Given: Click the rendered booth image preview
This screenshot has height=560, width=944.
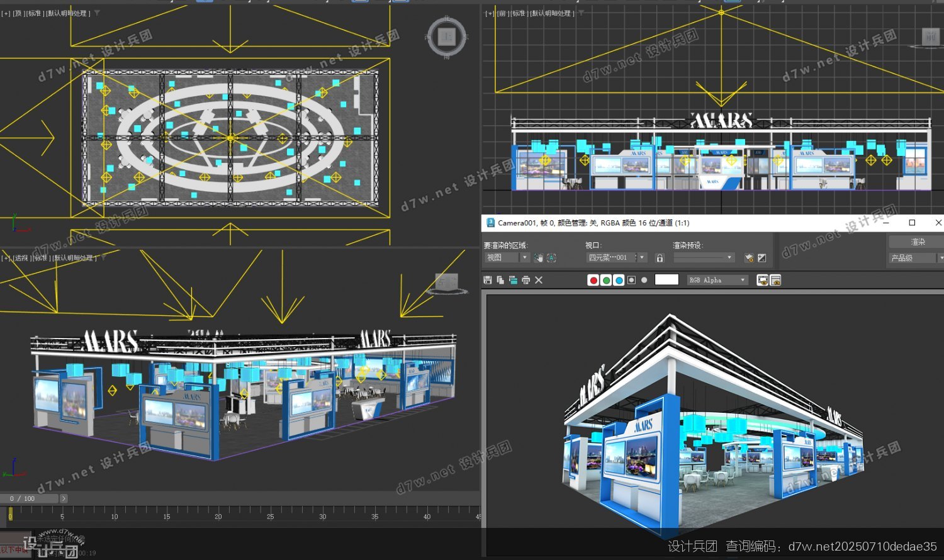Looking at the screenshot, I should click(714, 425).
